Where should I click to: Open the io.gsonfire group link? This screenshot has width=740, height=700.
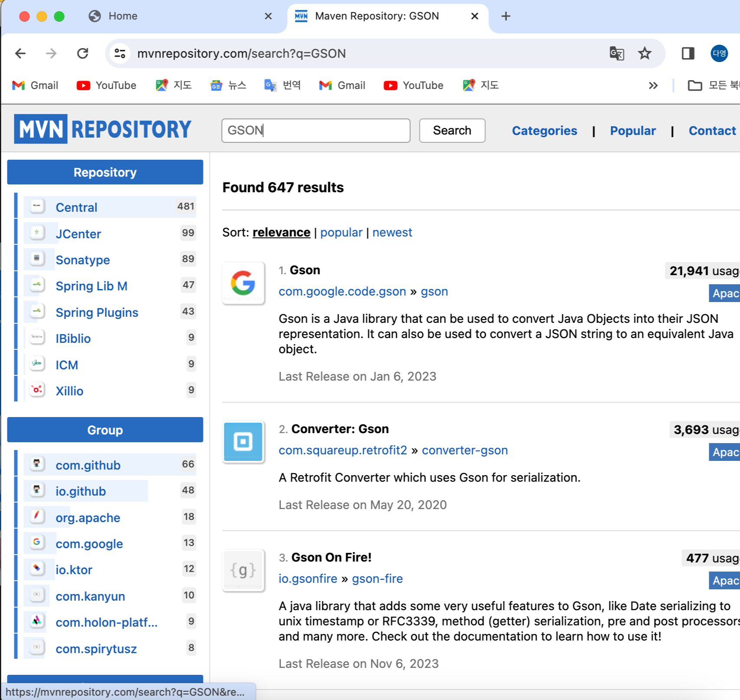point(308,578)
